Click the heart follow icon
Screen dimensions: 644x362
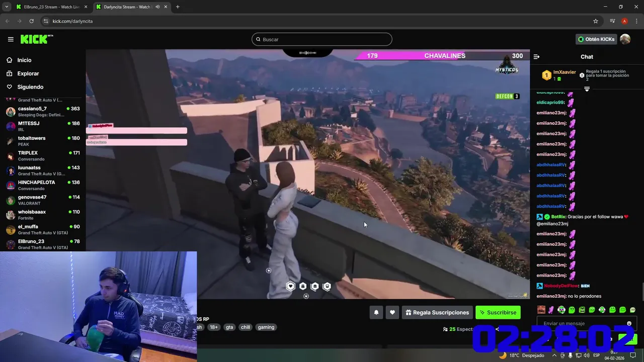(x=392, y=312)
